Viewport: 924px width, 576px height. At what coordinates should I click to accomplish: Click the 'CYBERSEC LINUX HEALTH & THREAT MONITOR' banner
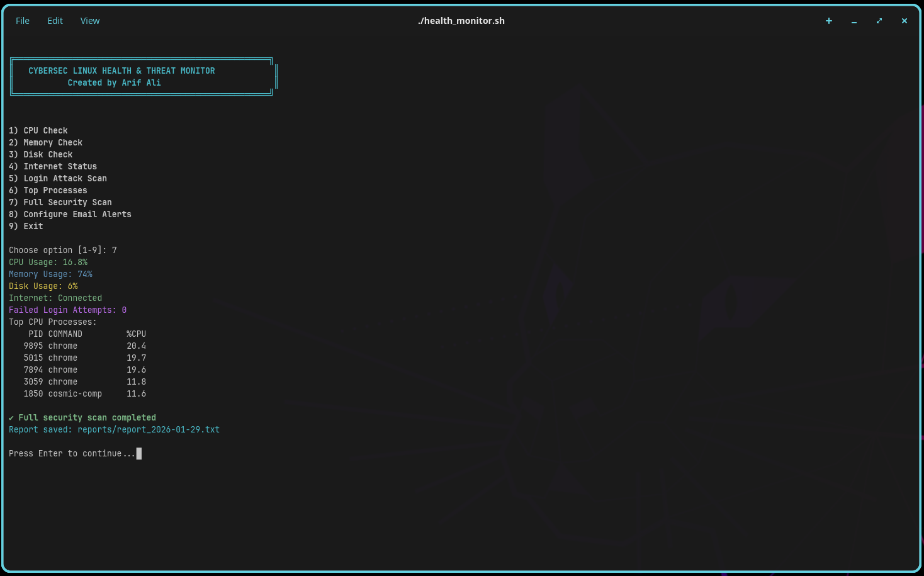tap(121, 71)
